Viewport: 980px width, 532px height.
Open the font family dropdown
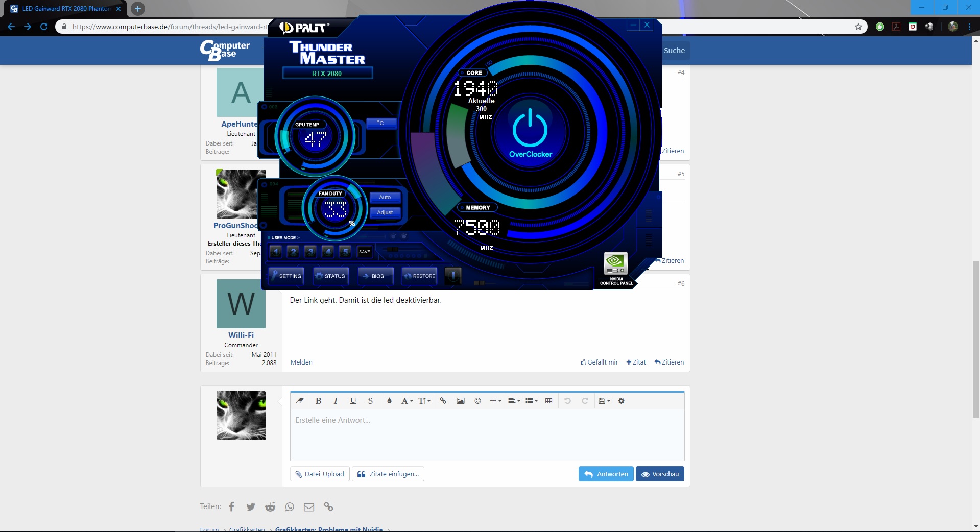click(407, 401)
